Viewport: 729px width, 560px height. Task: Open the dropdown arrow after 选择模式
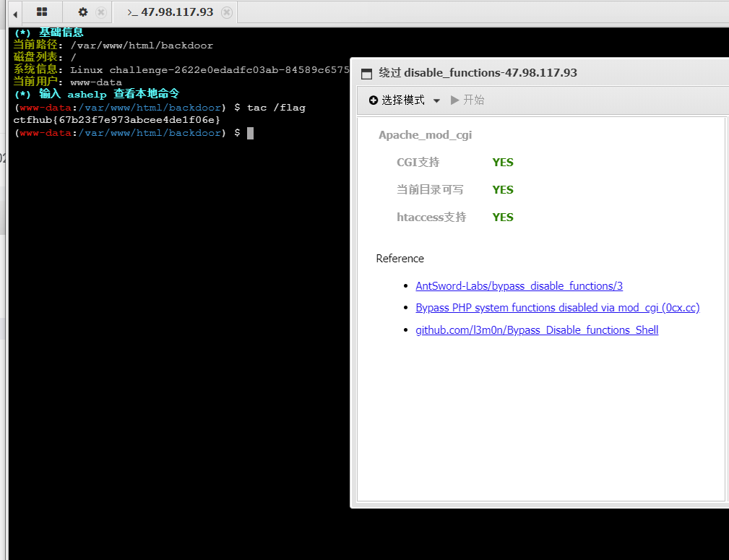click(x=436, y=100)
